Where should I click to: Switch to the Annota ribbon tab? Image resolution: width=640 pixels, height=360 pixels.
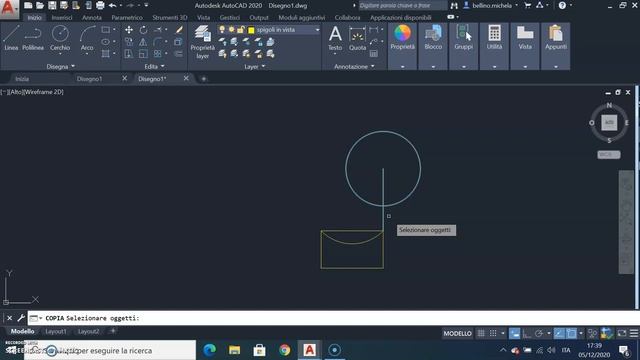pyautogui.click(x=91, y=18)
